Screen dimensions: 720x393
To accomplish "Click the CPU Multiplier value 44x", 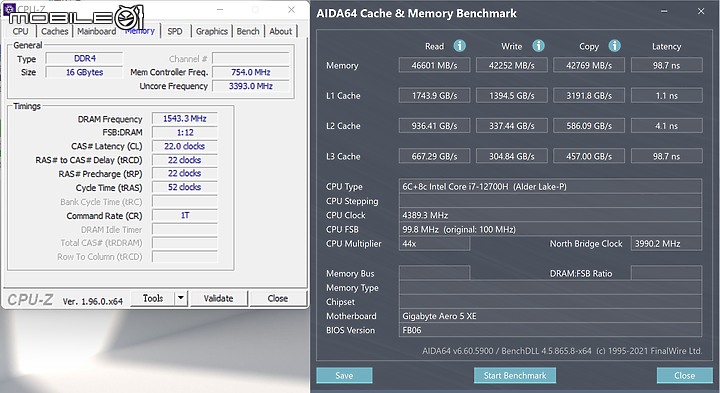I will [434, 243].
